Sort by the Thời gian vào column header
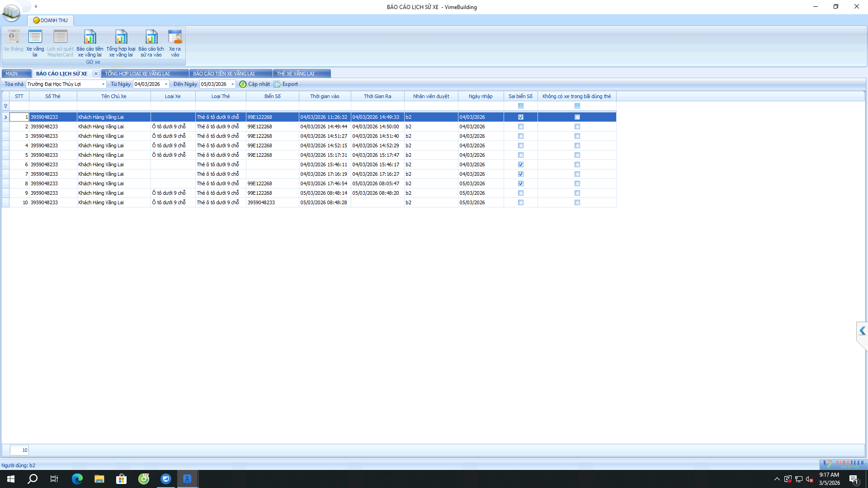The image size is (868, 488). coord(325,96)
